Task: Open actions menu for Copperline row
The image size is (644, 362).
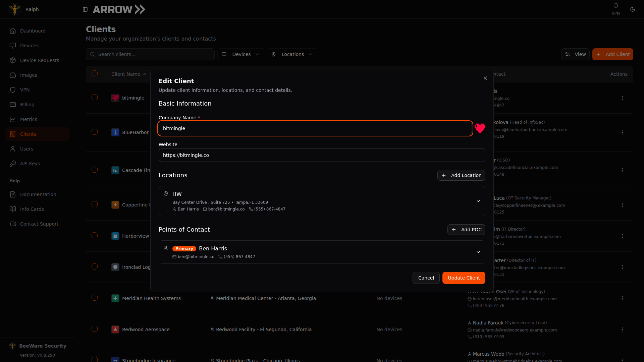Action: [622, 205]
